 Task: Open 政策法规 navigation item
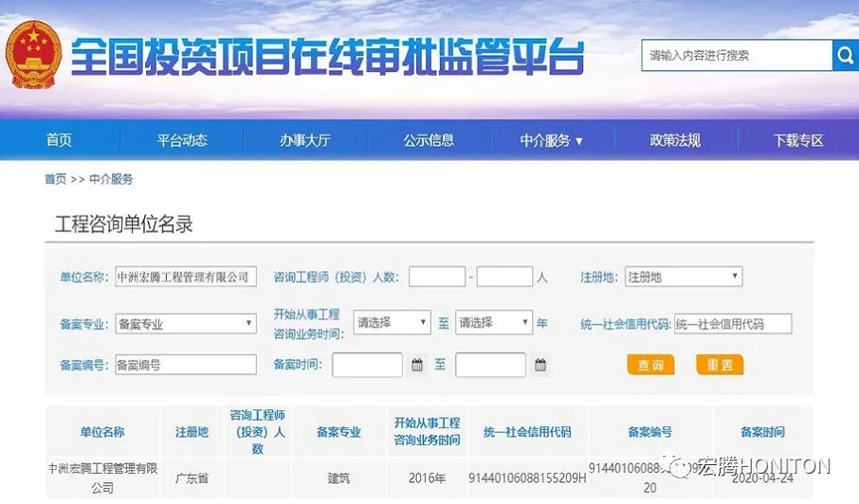point(675,140)
